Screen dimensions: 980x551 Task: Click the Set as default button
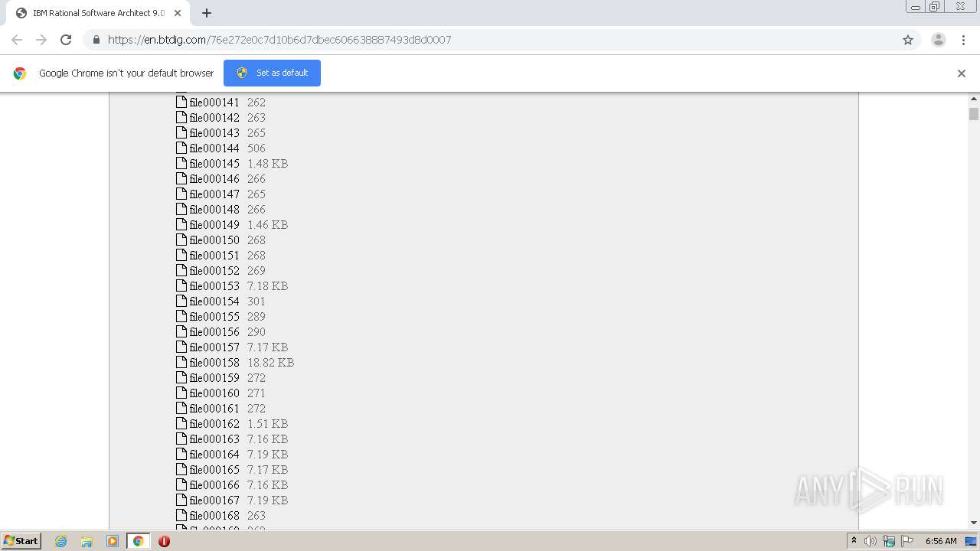pyautogui.click(x=272, y=73)
